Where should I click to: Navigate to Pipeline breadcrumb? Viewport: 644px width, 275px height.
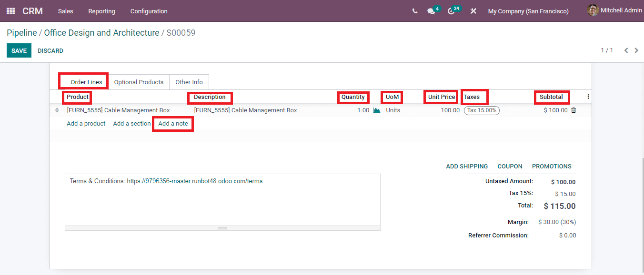pyautogui.click(x=22, y=33)
